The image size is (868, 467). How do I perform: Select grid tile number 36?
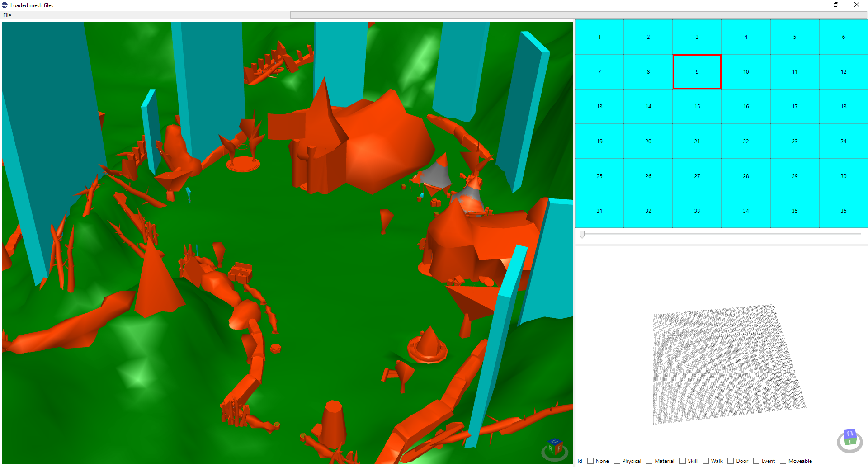[843, 211]
